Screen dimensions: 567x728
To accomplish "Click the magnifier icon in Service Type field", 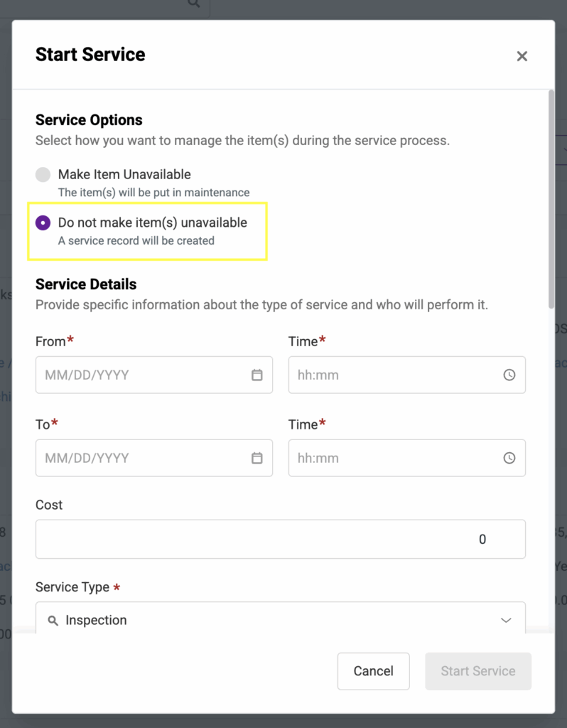I will click(x=53, y=621).
